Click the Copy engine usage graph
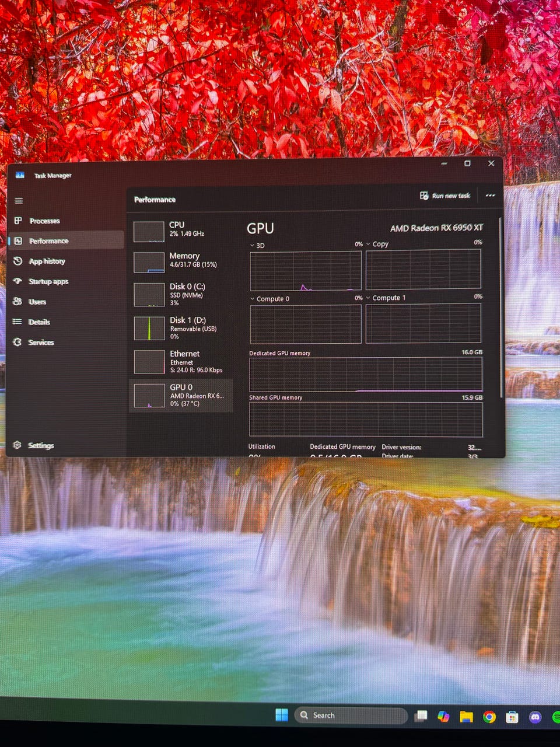560x747 pixels. point(423,269)
